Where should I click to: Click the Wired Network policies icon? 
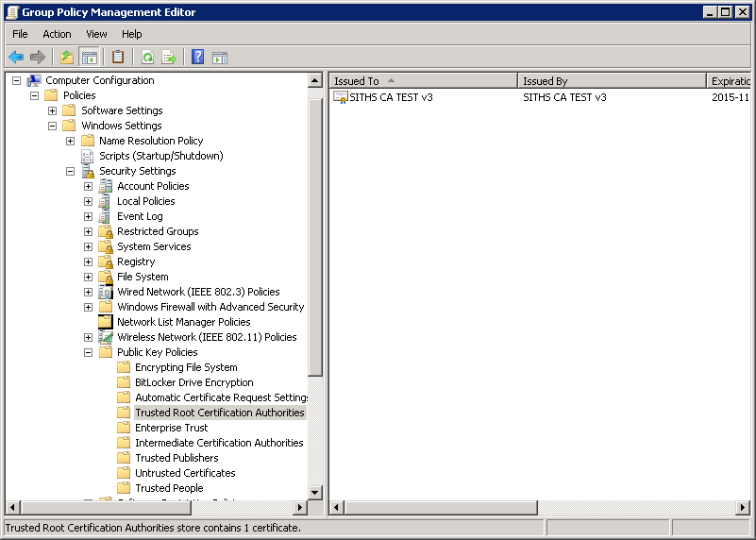point(106,292)
